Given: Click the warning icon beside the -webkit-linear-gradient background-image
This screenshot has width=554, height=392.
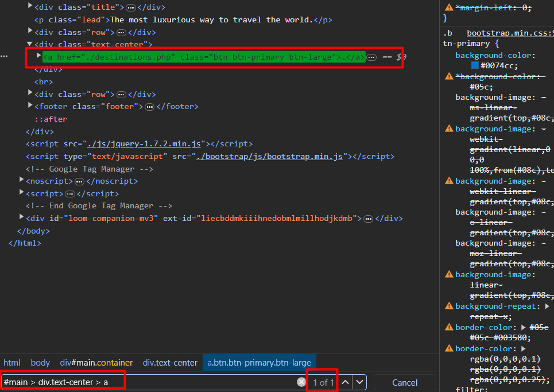Looking at the screenshot, I should coord(449,180).
